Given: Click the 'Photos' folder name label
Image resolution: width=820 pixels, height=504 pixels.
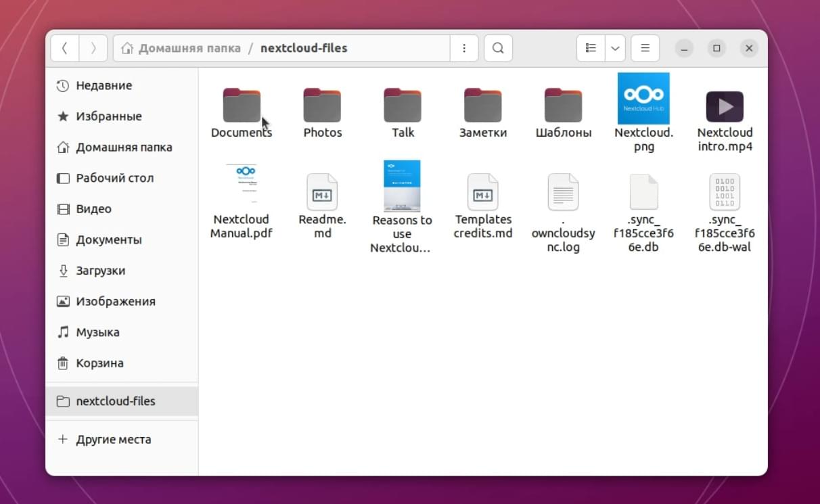Looking at the screenshot, I should pos(323,133).
